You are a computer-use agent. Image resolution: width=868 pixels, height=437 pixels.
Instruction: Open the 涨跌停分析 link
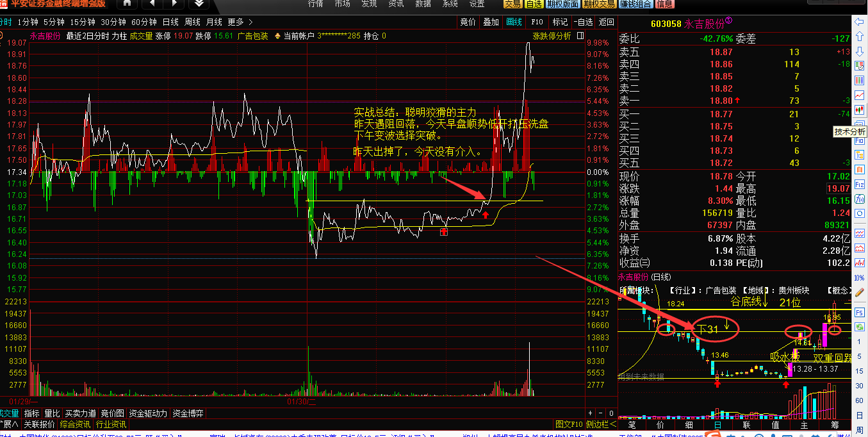click(x=552, y=37)
